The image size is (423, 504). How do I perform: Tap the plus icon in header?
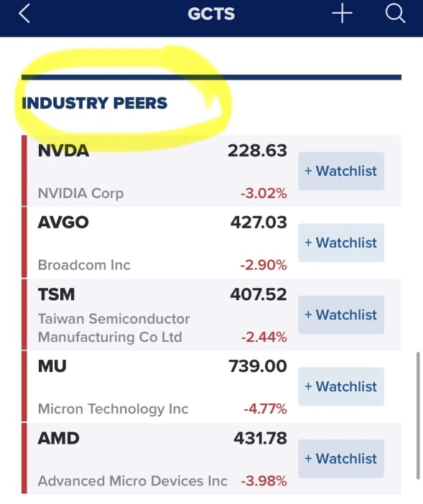coord(342,14)
